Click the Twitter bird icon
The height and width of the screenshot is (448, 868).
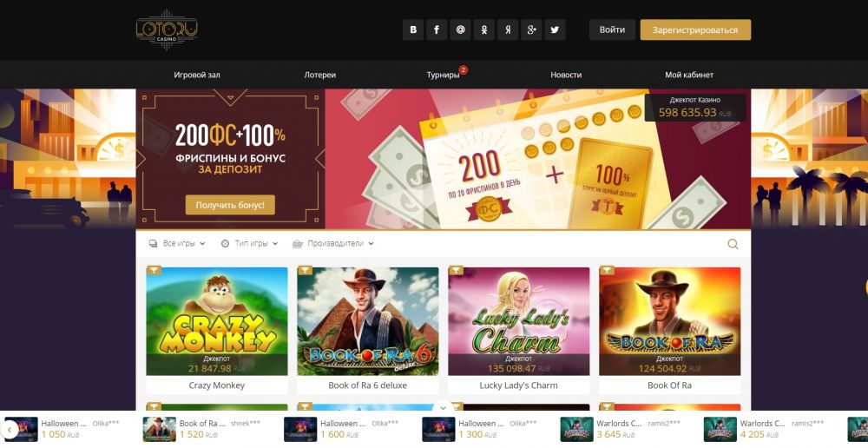556,30
